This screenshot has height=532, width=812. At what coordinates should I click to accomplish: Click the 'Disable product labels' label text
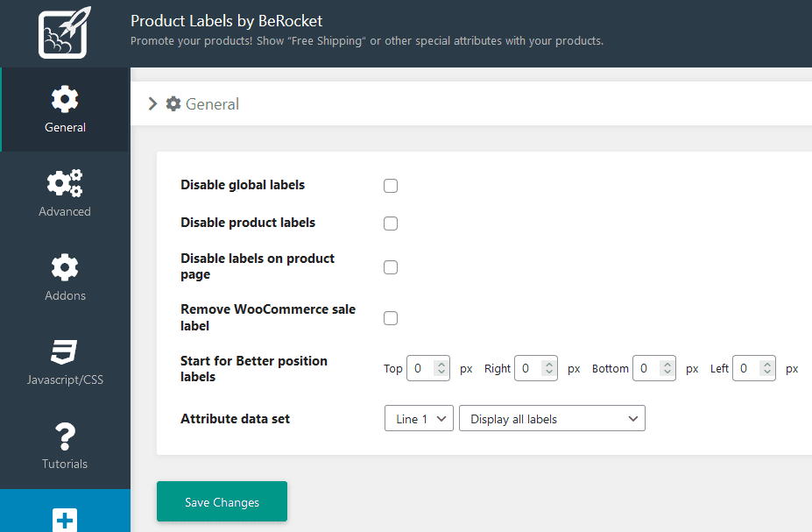tap(248, 223)
